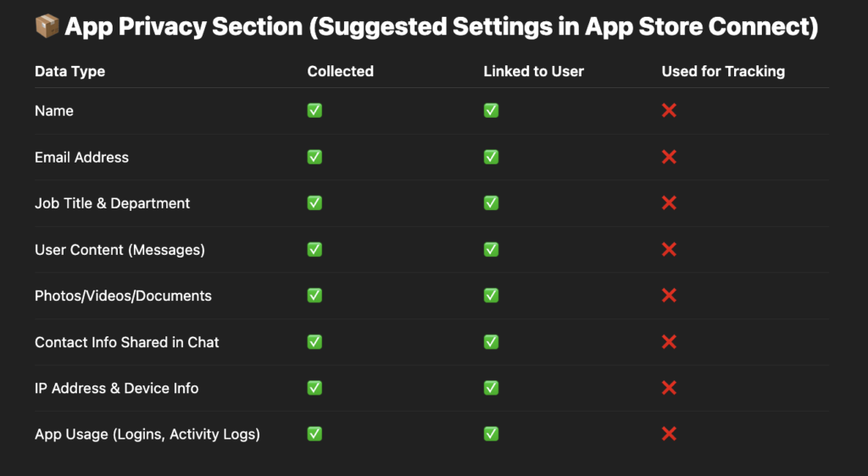Click the Collected checkmark for IP Address & Device Info

(x=314, y=388)
